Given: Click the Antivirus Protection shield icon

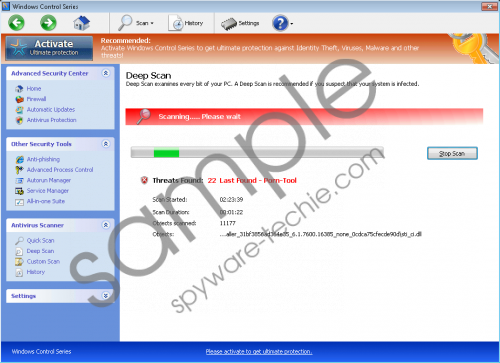Looking at the screenshot, I should click(x=19, y=120).
